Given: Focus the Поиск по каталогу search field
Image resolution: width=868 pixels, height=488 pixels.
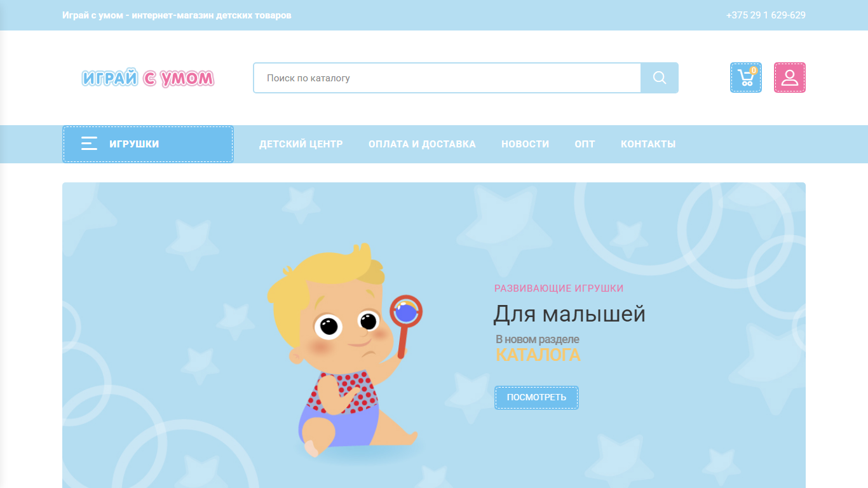Looking at the screenshot, I should tap(447, 78).
